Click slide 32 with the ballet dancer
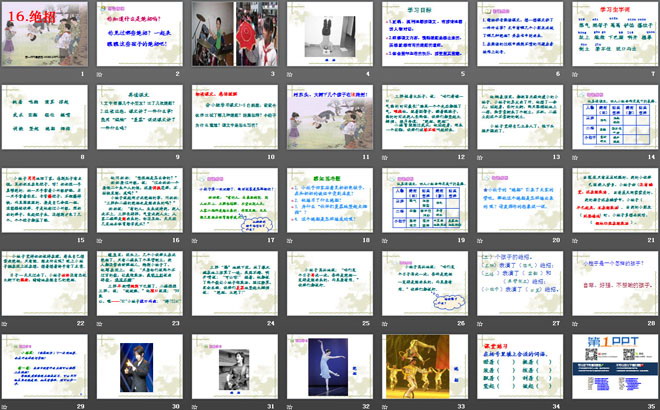 (328, 366)
